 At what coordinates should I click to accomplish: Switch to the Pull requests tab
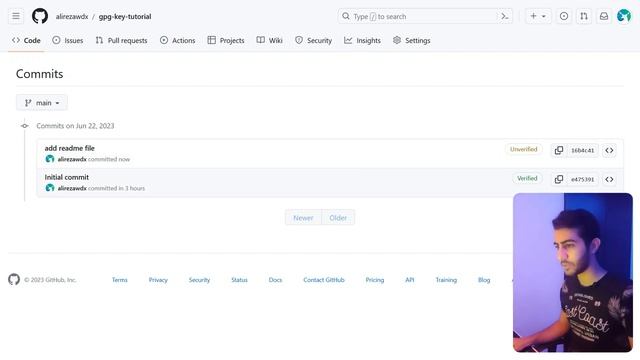121,40
